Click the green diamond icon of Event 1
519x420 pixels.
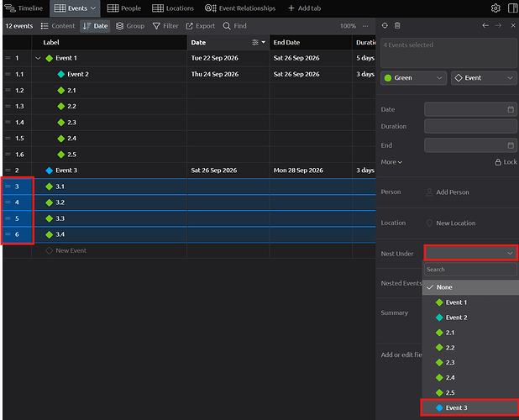[x=50, y=58]
